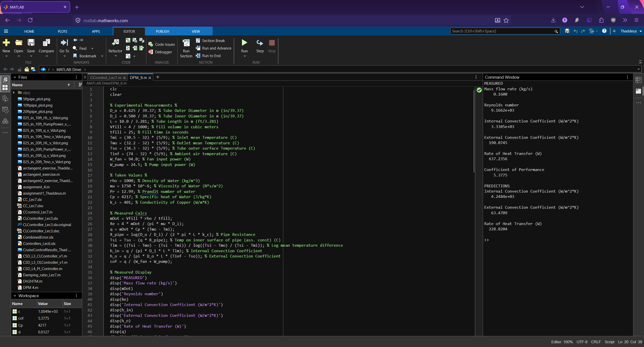644x347 pixels.
Task: Click the Run Section icon
Action: (186, 43)
